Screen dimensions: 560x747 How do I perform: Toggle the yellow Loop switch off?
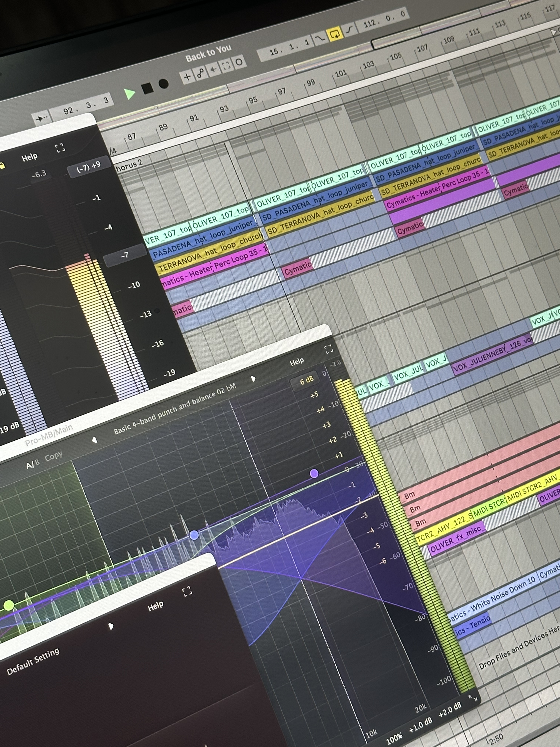click(x=335, y=34)
